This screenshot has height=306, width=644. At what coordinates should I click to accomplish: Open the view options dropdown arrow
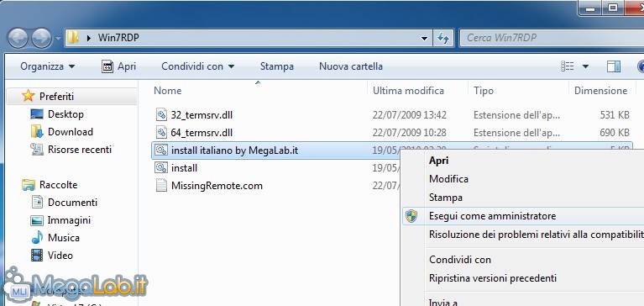(x=585, y=66)
